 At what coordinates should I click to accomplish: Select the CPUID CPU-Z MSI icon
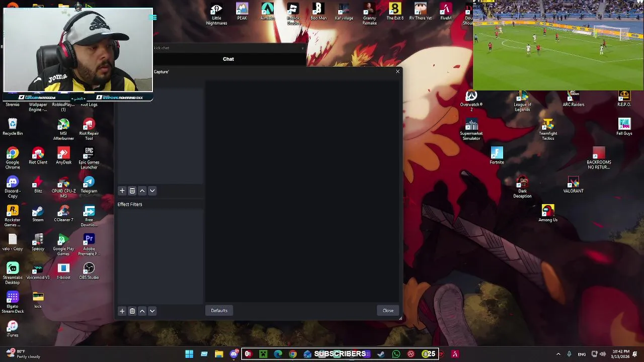tap(63, 187)
